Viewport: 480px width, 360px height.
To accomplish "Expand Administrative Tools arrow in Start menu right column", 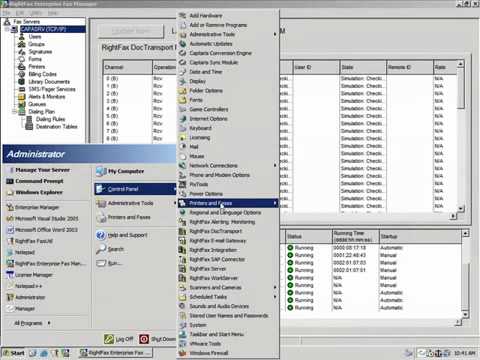I will click(175, 203).
